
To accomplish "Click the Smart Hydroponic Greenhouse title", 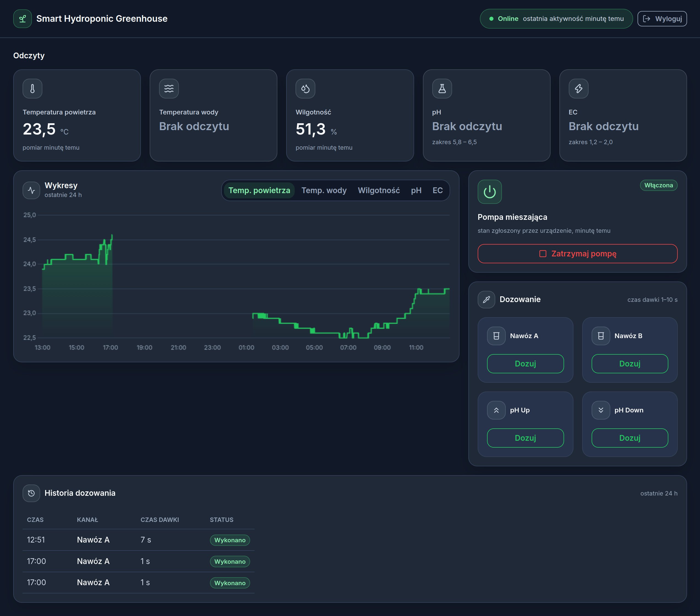I will [x=102, y=19].
